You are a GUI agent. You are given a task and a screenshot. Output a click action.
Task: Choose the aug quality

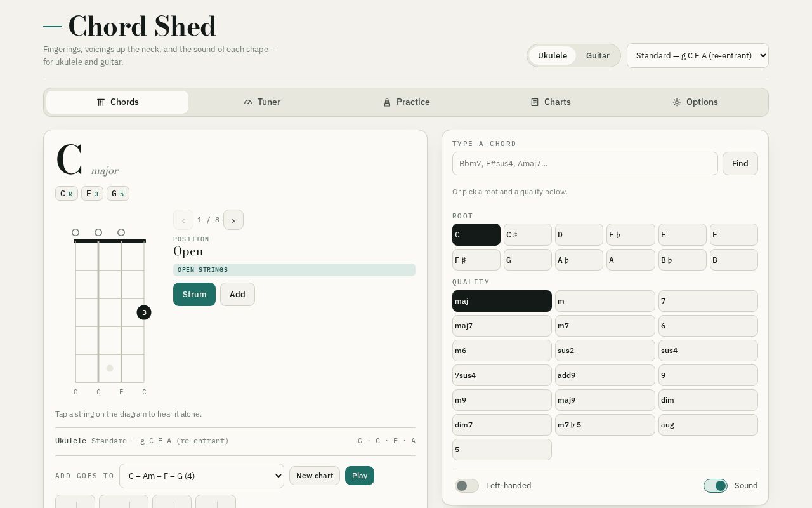[708, 425]
